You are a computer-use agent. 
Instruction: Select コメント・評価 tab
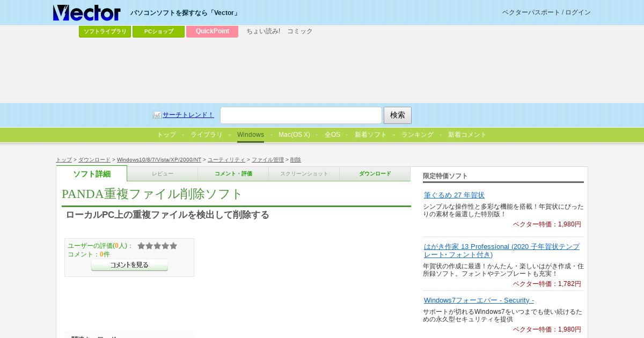click(x=233, y=174)
